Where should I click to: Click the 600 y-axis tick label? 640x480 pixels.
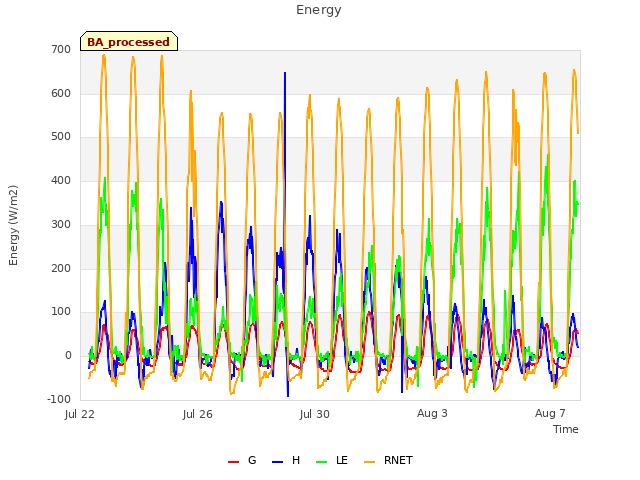pyautogui.click(x=61, y=93)
